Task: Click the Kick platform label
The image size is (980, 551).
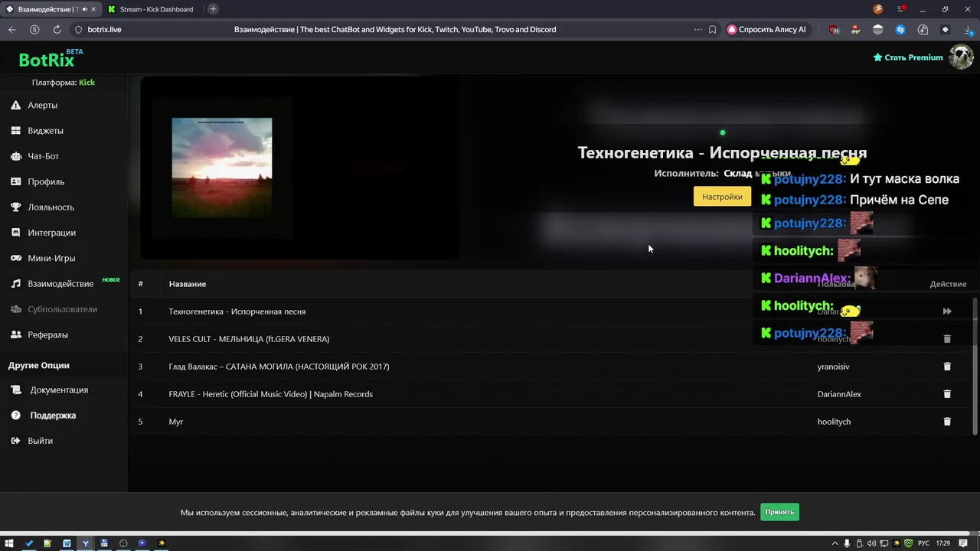Action: click(87, 83)
